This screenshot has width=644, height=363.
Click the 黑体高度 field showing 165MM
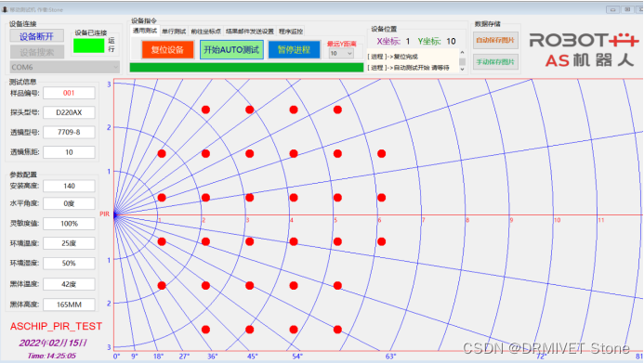(x=69, y=305)
